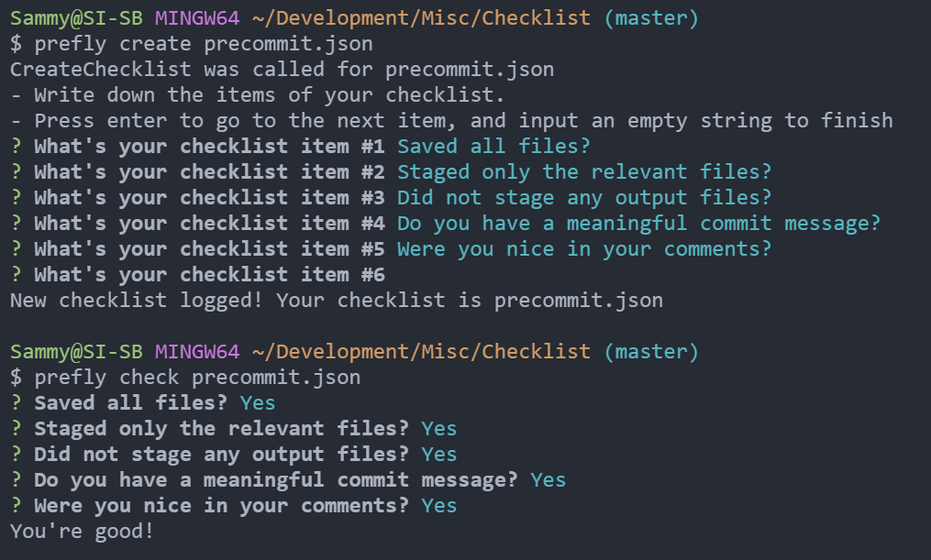Click the 'Did not stage any output files?' item #3 answer
This screenshot has width=931, height=560.
click(584, 198)
